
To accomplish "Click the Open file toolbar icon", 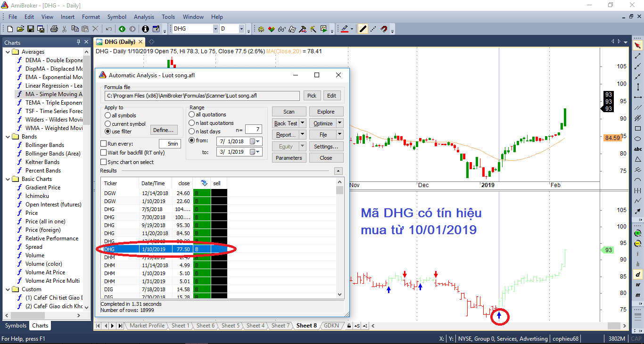I will (21, 29).
